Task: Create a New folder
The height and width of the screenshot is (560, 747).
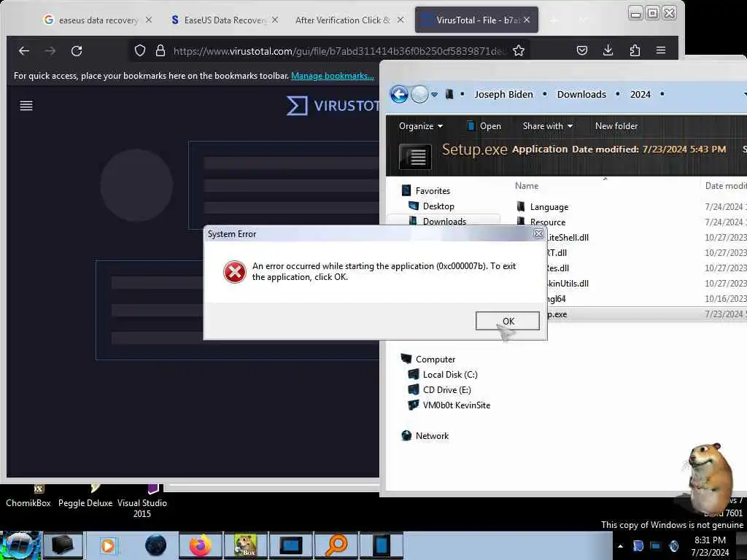Action: (x=616, y=126)
